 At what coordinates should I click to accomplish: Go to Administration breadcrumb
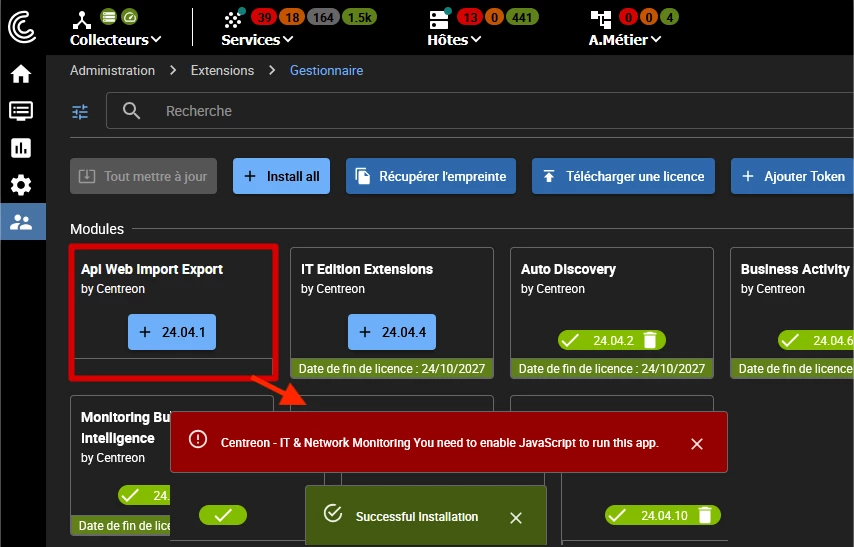(x=112, y=70)
